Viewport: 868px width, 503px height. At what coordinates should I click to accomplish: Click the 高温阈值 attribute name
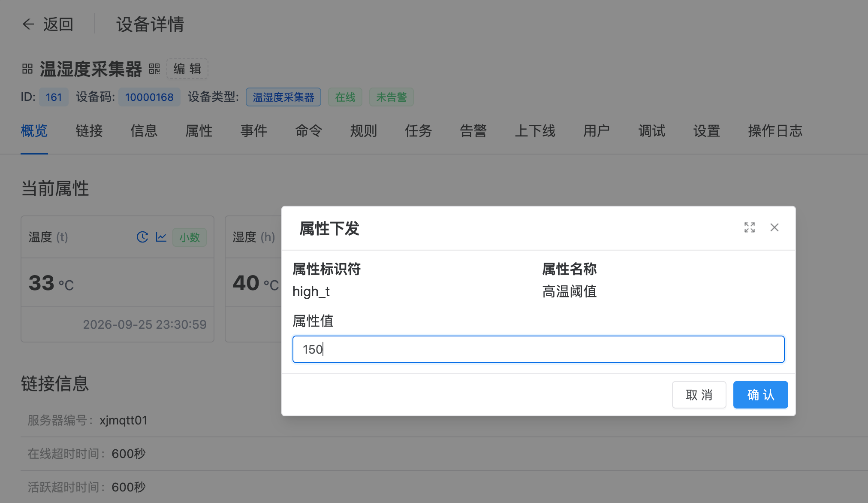click(x=570, y=292)
